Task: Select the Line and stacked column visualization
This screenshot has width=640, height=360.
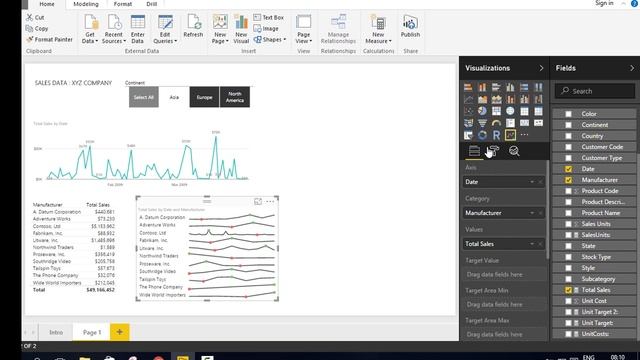Action: pyautogui.click(x=510, y=99)
